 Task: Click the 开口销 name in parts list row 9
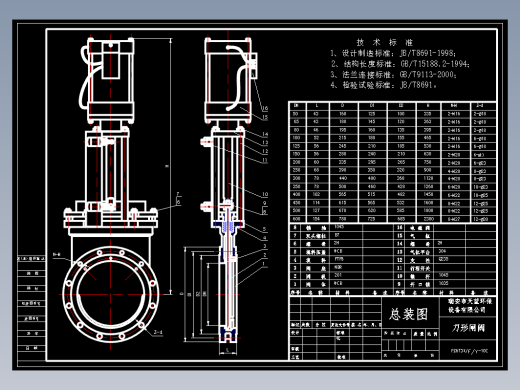tap(420, 284)
